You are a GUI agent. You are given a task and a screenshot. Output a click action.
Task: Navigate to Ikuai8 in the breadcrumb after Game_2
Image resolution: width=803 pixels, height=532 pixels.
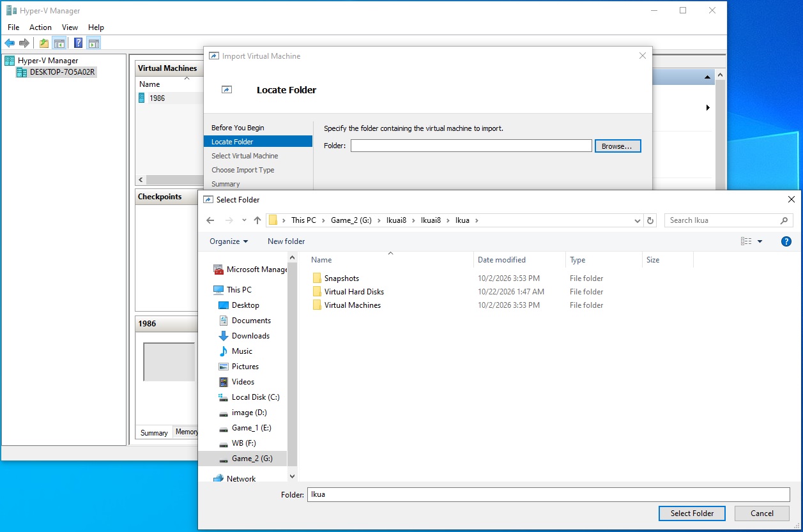(397, 220)
